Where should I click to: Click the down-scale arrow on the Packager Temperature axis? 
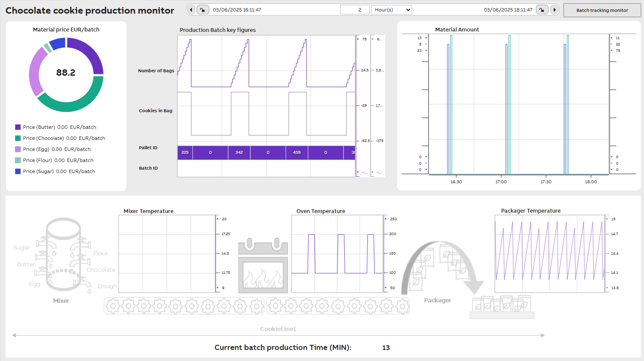(606, 288)
